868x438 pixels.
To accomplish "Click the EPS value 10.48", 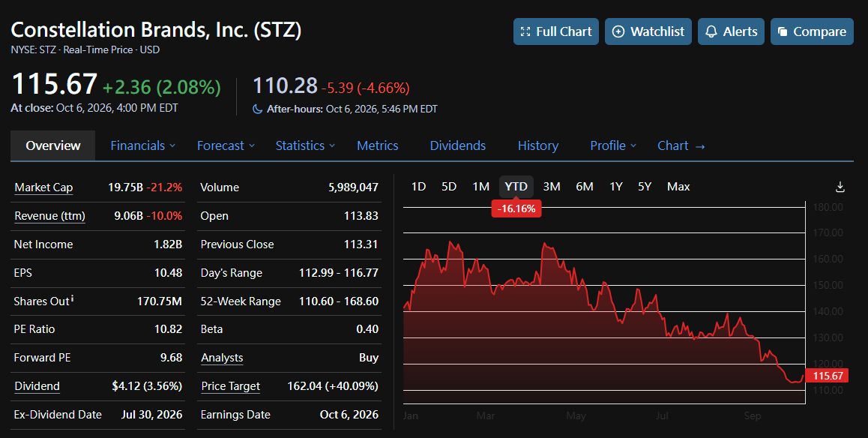I will coord(169,272).
